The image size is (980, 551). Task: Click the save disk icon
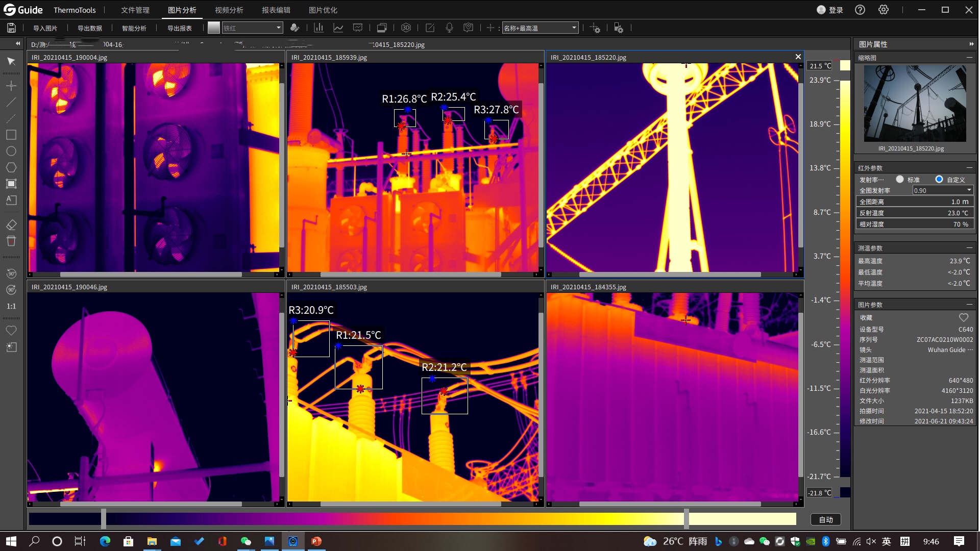[11, 28]
